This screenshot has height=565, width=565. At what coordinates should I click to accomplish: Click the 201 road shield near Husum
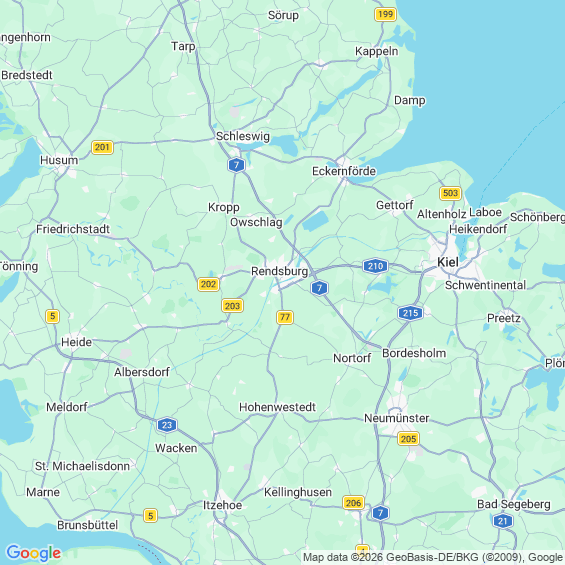102,147
